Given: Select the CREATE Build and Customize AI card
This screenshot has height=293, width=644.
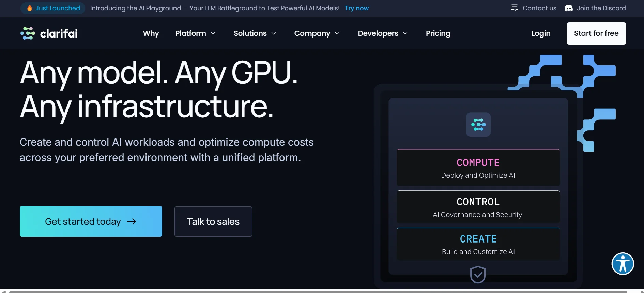Looking at the screenshot, I should tap(478, 244).
